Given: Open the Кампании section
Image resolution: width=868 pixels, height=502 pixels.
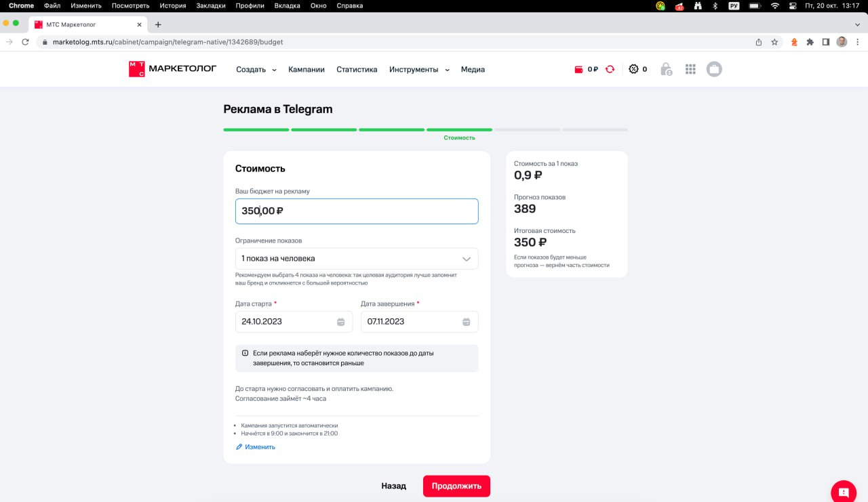Looking at the screenshot, I should (x=307, y=69).
